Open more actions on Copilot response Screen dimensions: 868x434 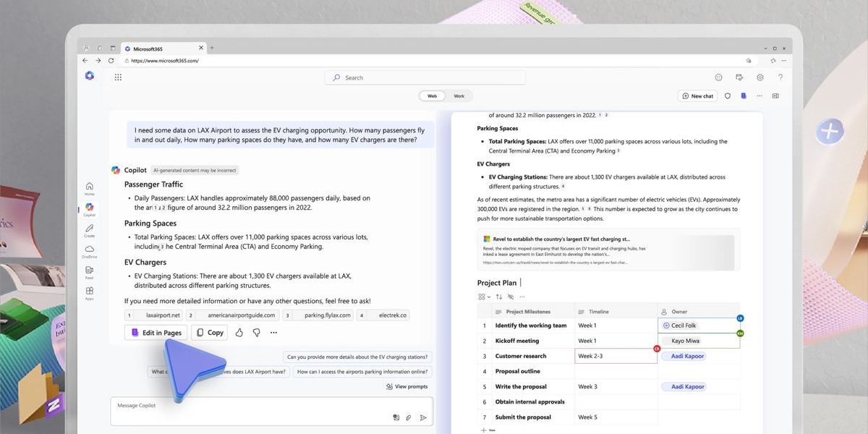(x=273, y=333)
